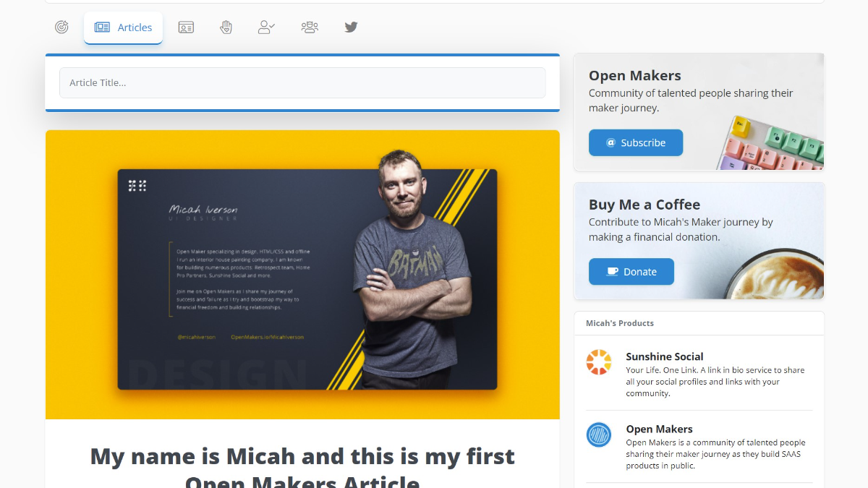Image resolution: width=868 pixels, height=488 pixels.
Task: Open the Twitter bird tab
Action: click(351, 27)
